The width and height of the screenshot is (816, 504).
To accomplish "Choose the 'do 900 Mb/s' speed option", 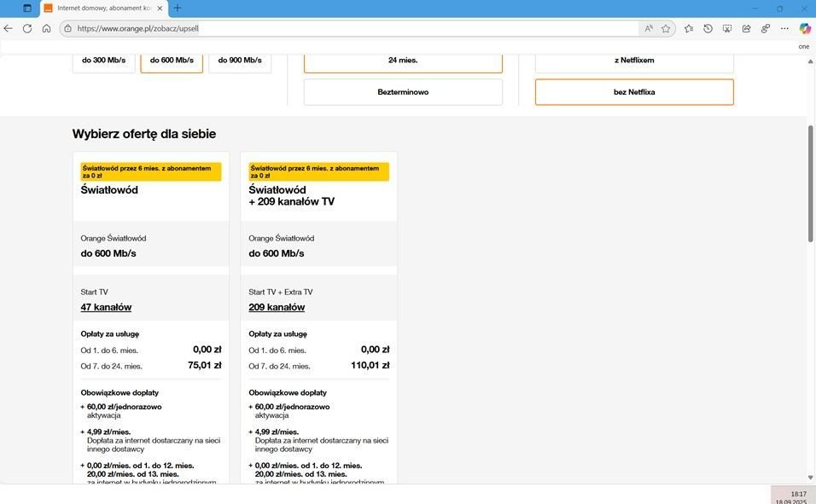I will click(x=240, y=61).
